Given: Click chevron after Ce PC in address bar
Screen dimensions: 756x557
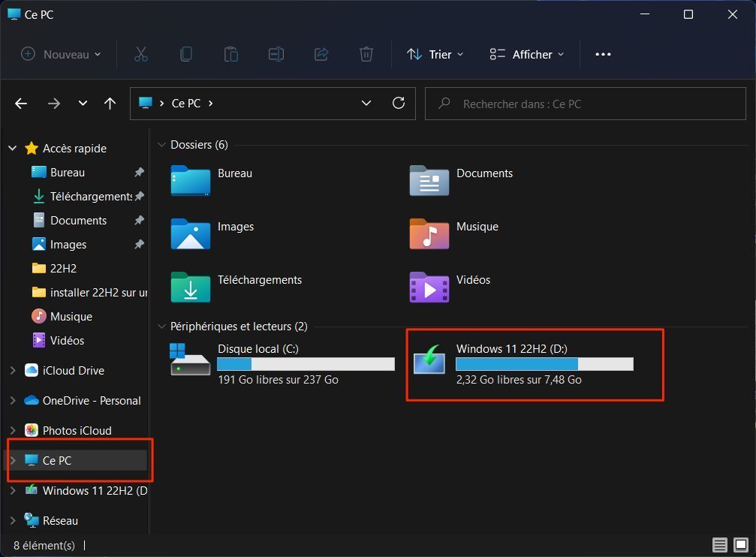Looking at the screenshot, I should [211, 103].
